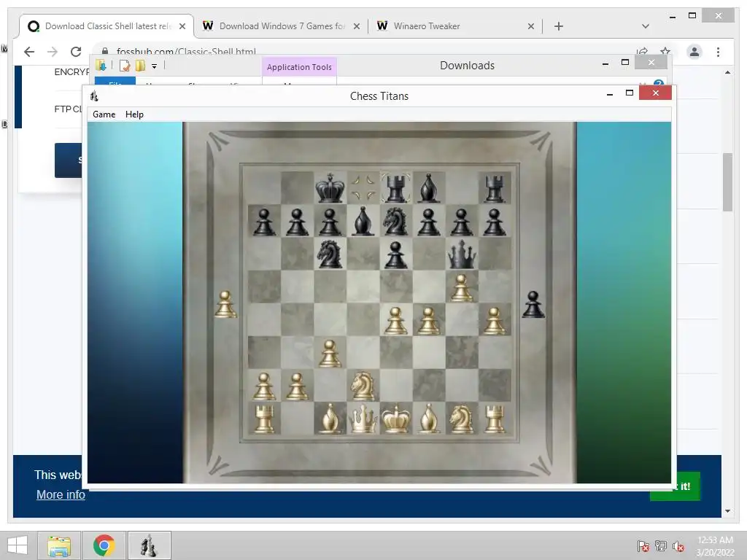Click the Chess Titans taskbar button
This screenshot has width=747, height=560.
coord(149,545)
